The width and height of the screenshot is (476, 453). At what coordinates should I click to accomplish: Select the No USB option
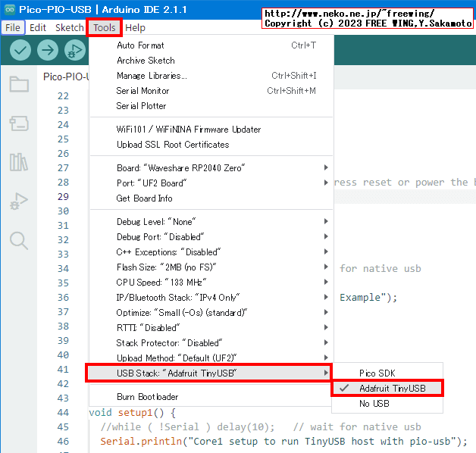click(374, 404)
